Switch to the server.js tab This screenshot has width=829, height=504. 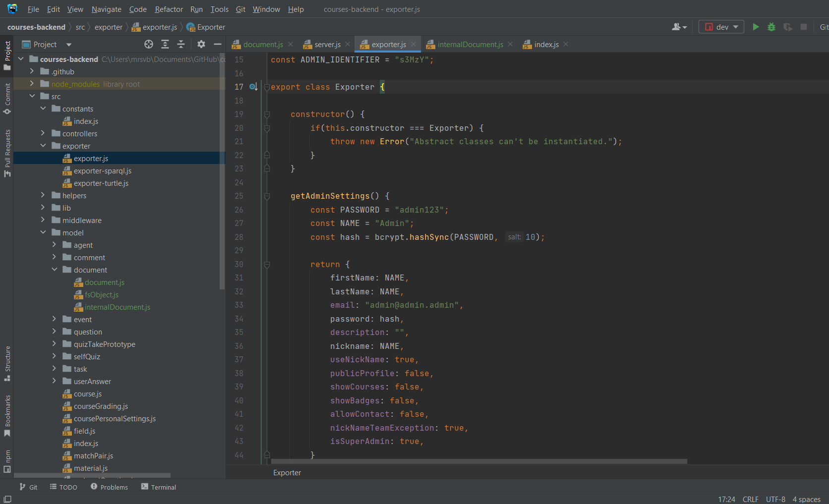click(327, 45)
